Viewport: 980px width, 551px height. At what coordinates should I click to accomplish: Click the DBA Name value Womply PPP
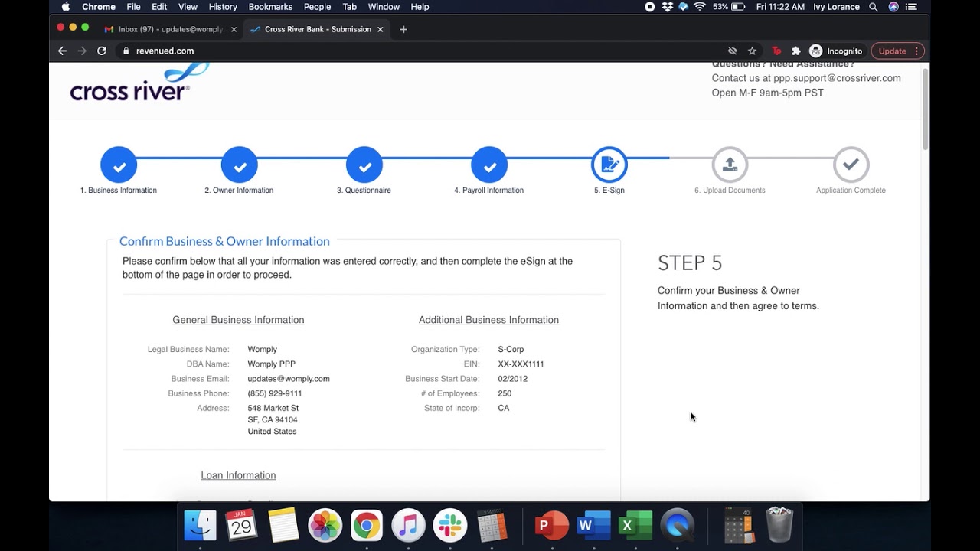271,364
